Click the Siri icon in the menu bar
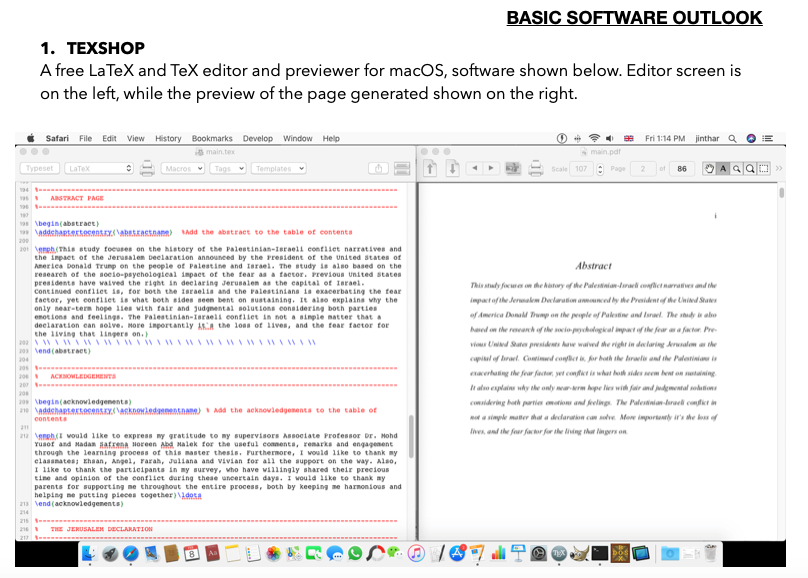This screenshot has height=578, width=808. tap(751, 138)
